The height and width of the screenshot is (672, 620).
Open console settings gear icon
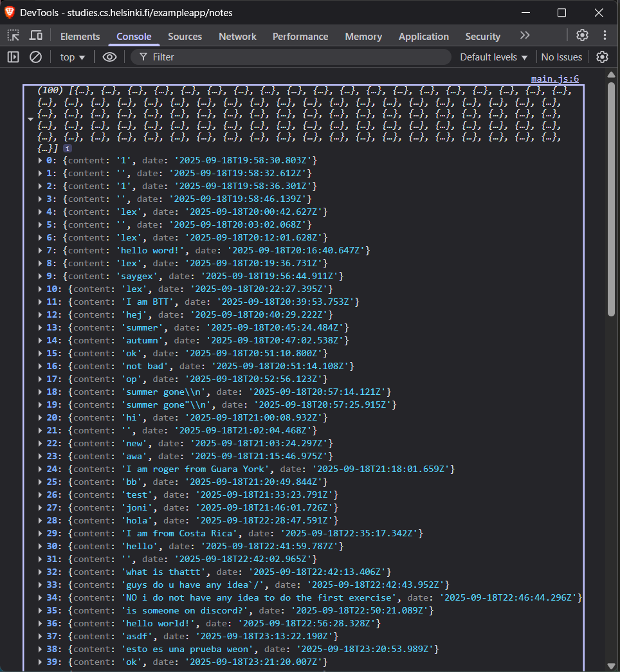click(x=602, y=57)
